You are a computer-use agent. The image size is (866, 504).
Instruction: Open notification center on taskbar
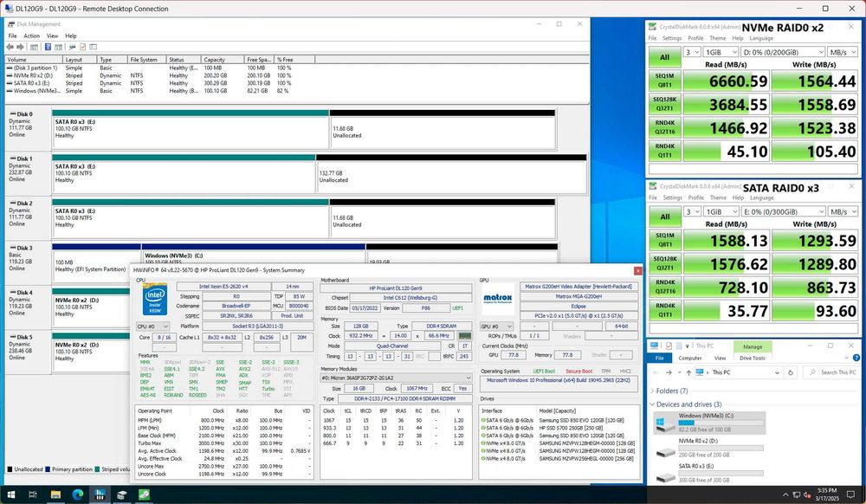click(x=851, y=494)
